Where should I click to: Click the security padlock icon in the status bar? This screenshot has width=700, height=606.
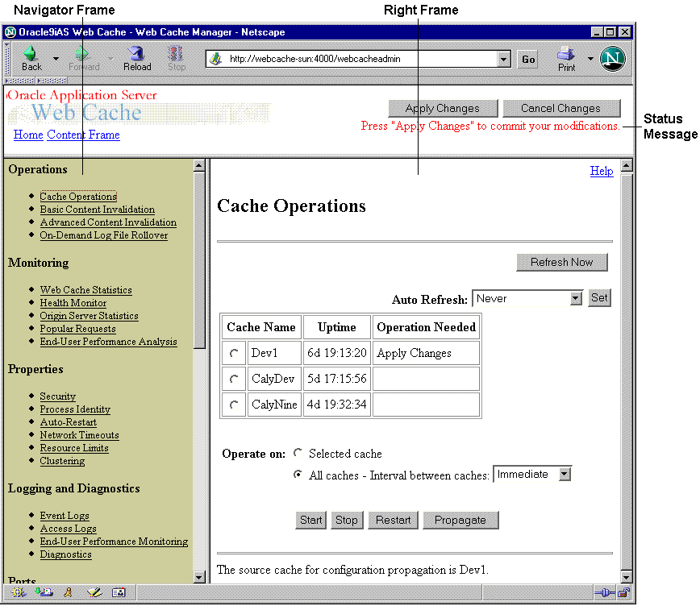623,592
